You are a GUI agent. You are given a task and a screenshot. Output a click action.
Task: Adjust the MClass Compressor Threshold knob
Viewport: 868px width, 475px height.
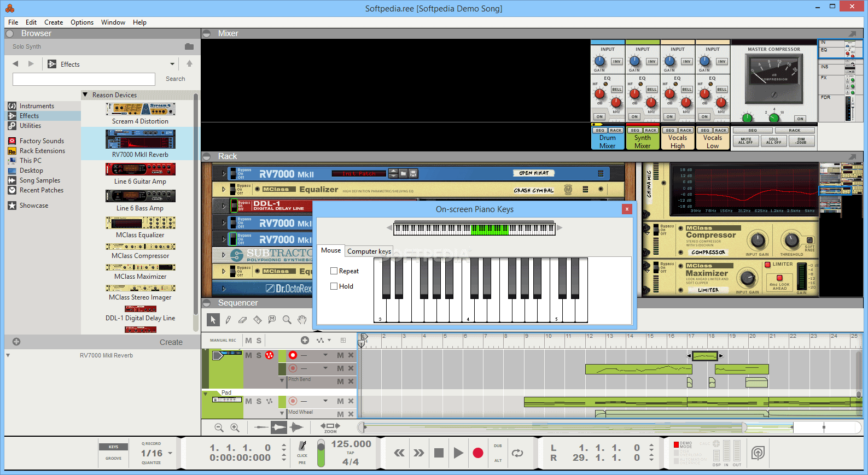[x=791, y=241]
